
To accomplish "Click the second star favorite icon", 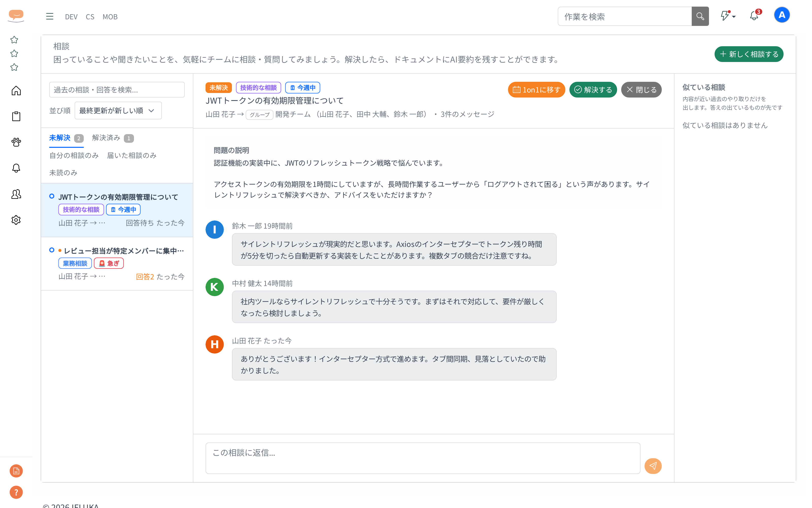I will coord(14,53).
